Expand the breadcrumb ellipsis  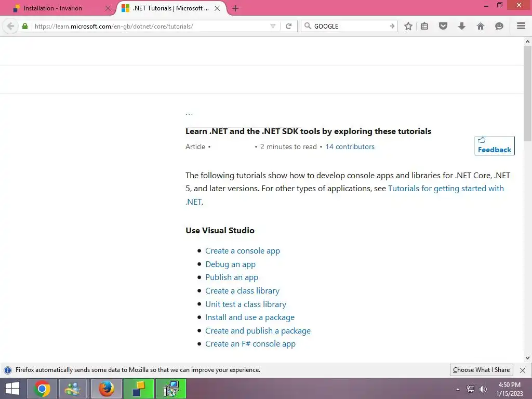[189, 114]
